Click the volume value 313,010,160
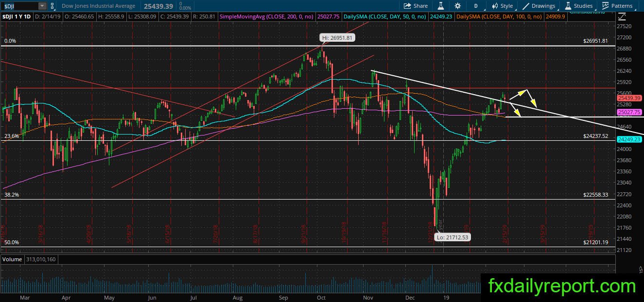 coord(41,259)
